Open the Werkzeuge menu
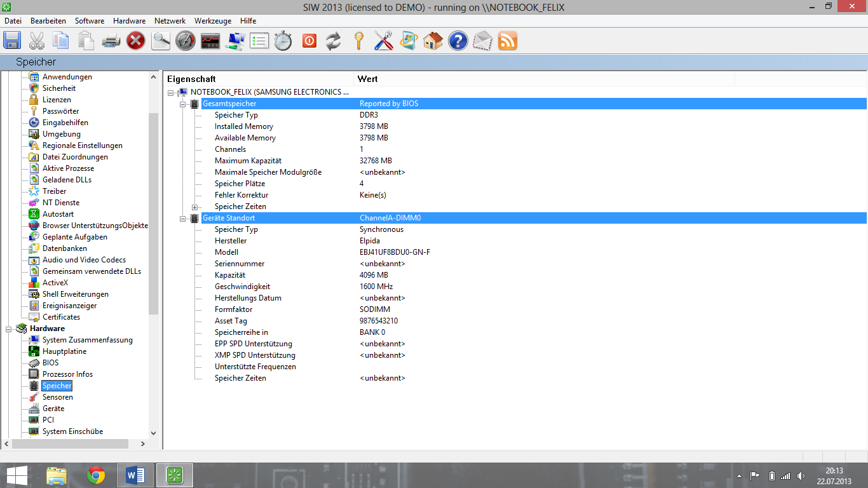The image size is (868, 488). (x=213, y=21)
